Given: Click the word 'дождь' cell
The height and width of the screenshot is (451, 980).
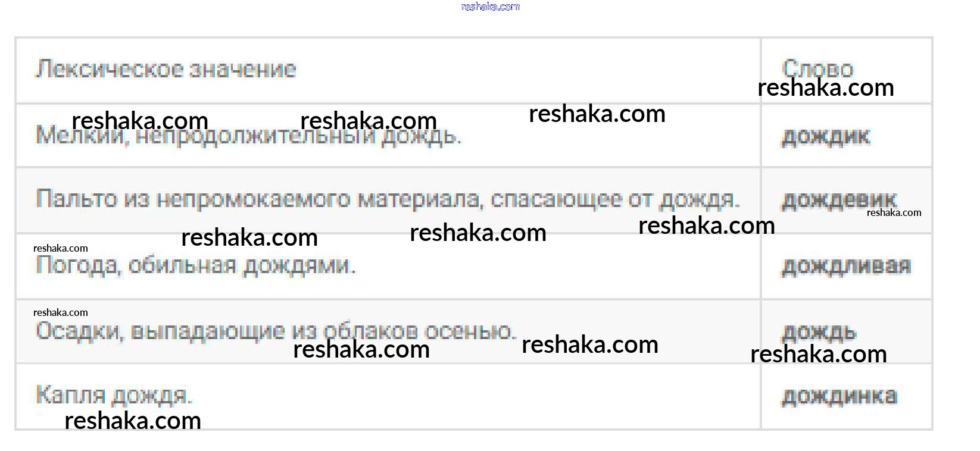Looking at the screenshot, I should coord(819,332).
